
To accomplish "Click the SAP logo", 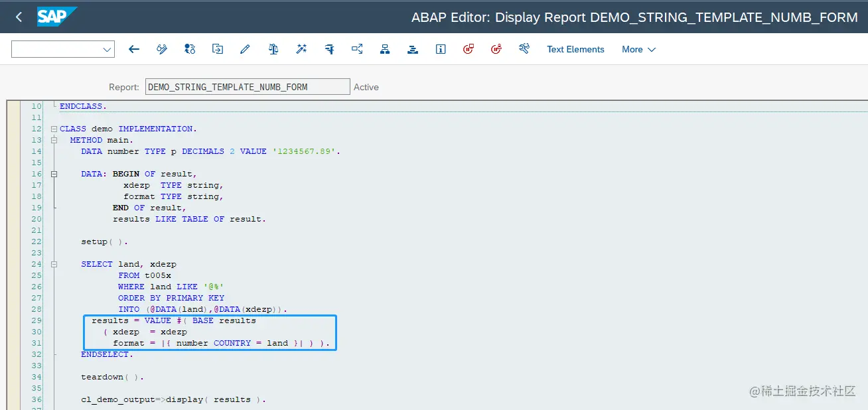I will point(57,17).
